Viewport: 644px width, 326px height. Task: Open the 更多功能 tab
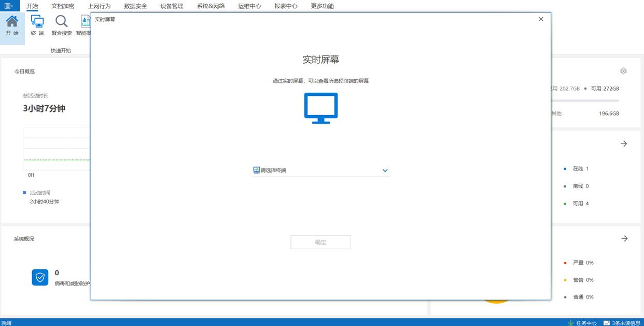[x=322, y=6]
